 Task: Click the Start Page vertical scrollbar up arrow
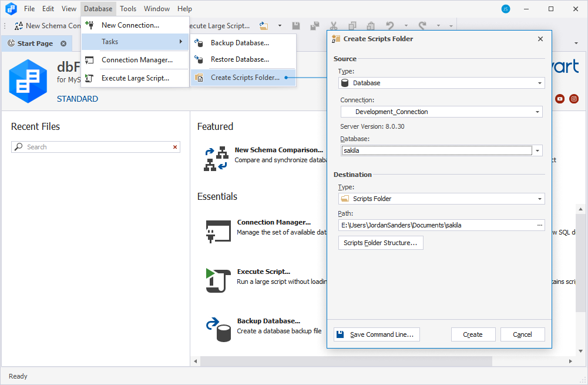pyautogui.click(x=580, y=209)
